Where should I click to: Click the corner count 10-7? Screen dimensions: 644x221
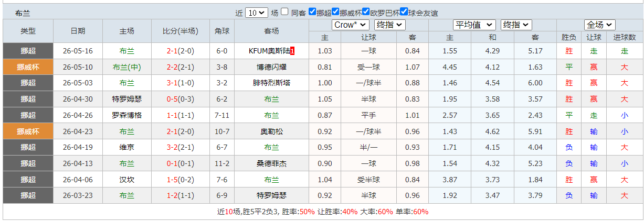click(221, 131)
